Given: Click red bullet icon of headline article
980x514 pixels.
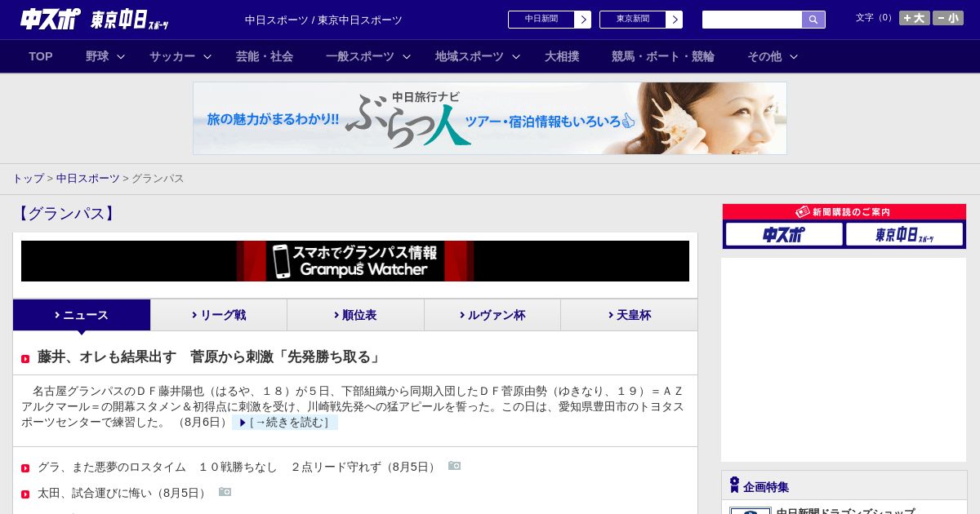Looking at the screenshot, I should (25, 359).
